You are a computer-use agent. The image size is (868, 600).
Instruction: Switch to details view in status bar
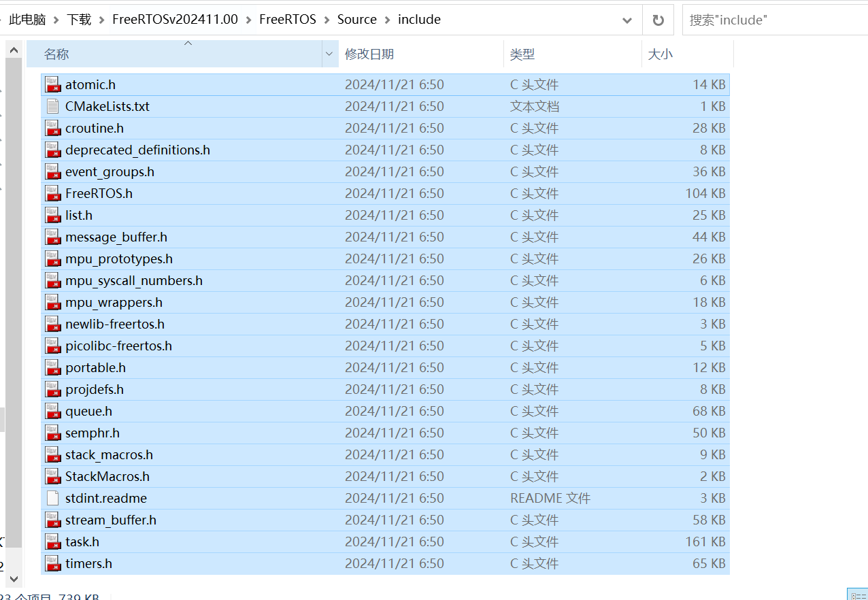pyautogui.click(x=857, y=595)
